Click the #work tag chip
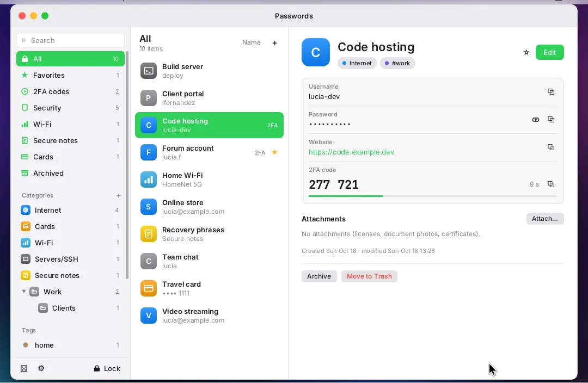 pos(397,63)
